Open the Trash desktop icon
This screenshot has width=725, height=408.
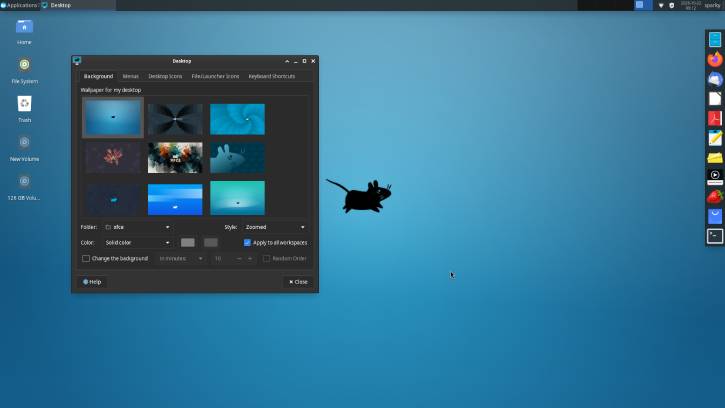click(24, 104)
